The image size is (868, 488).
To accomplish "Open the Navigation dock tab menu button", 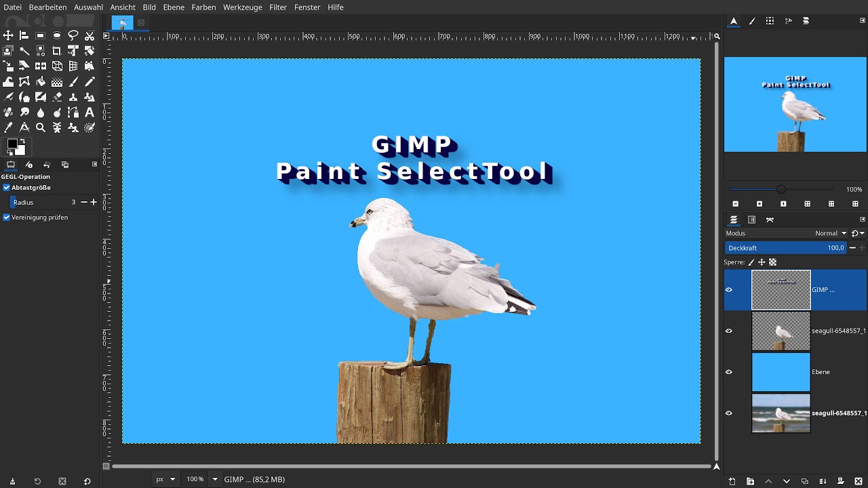I will pyautogui.click(x=863, y=21).
